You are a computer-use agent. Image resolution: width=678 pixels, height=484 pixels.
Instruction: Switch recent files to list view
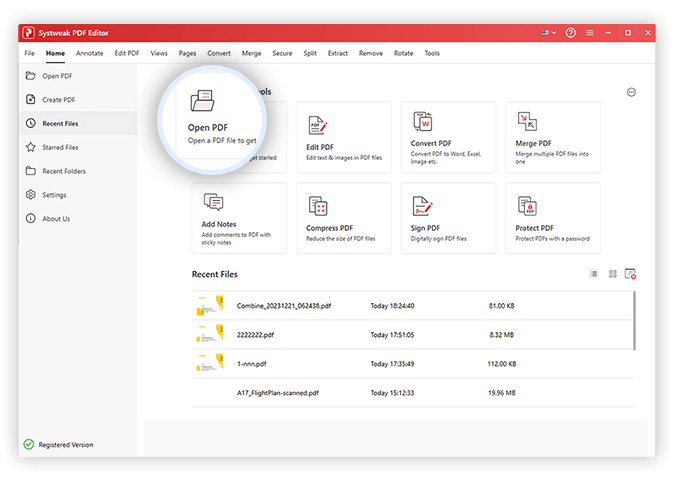point(594,274)
